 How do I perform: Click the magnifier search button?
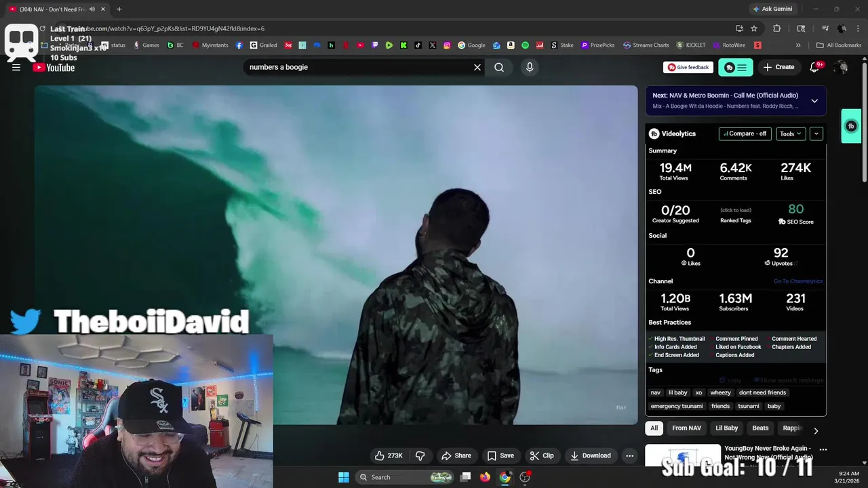pos(499,67)
